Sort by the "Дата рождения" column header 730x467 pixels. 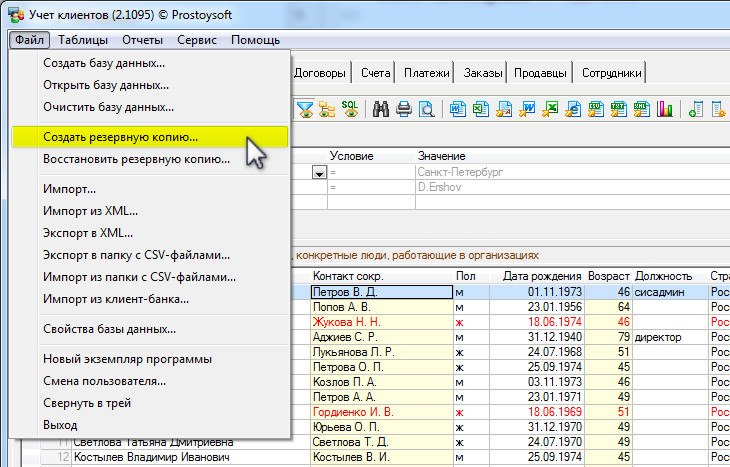tap(542, 276)
